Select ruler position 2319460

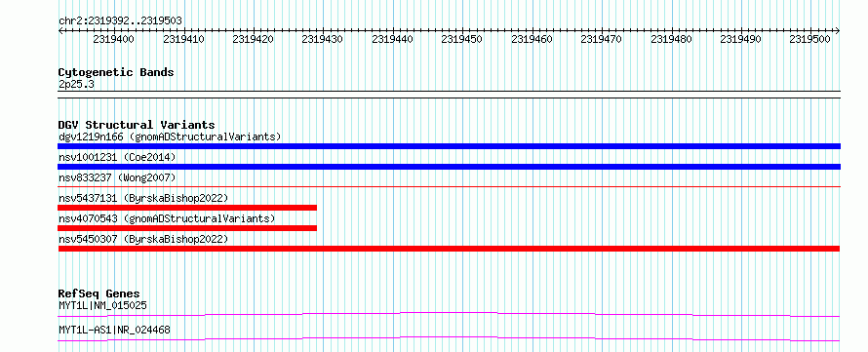(532, 39)
